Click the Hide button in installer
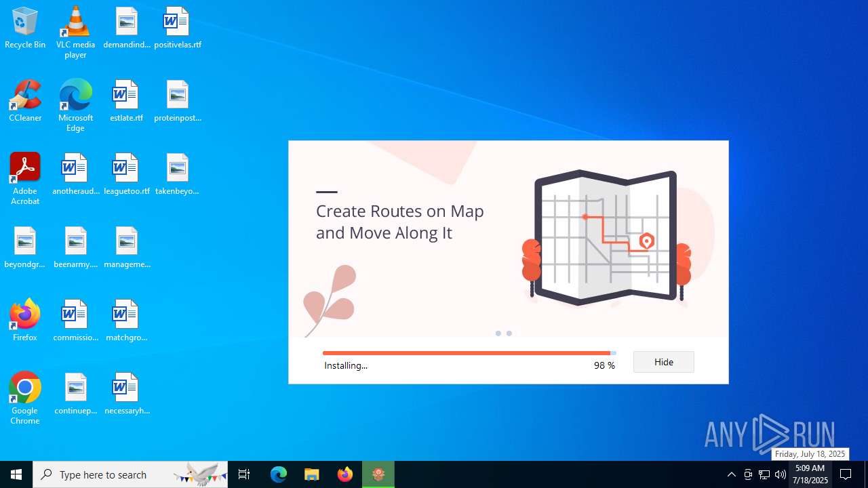The height and width of the screenshot is (488, 868). pyautogui.click(x=664, y=362)
